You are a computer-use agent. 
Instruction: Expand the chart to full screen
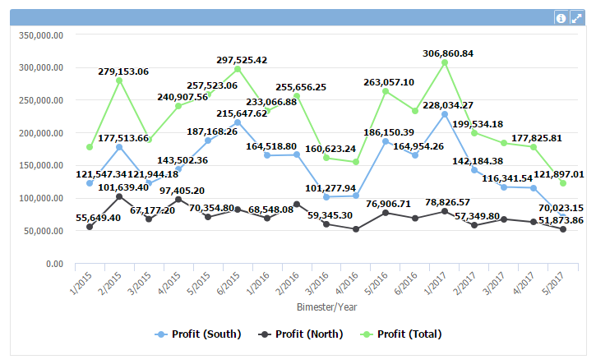coord(577,18)
